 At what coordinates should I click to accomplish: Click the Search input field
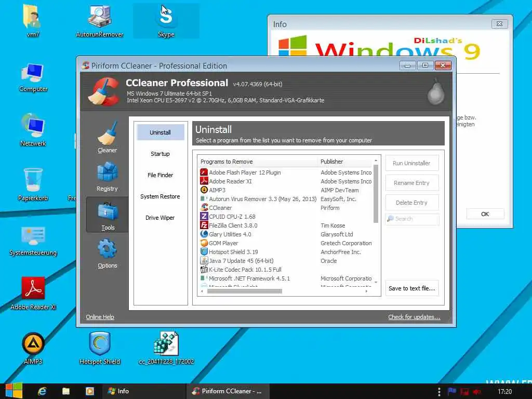(412, 219)
